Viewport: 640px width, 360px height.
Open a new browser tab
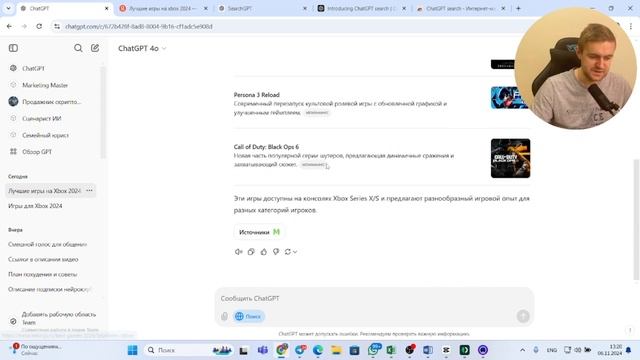pyautogui.click(x=518, y=8)
